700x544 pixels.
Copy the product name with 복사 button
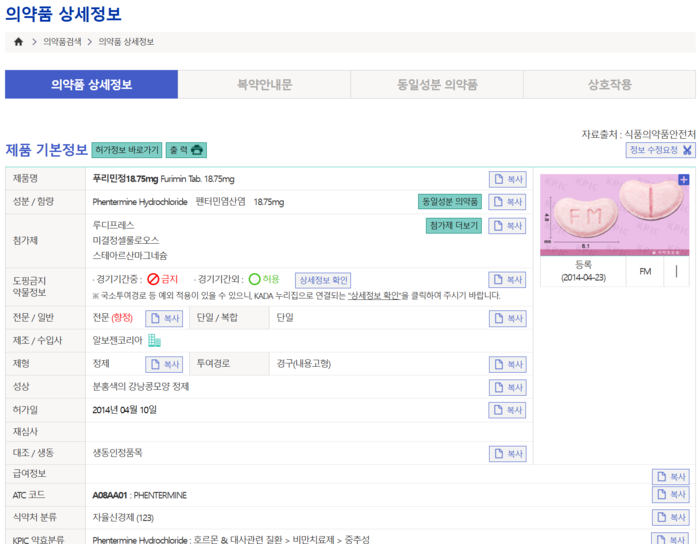coord(507,179)
